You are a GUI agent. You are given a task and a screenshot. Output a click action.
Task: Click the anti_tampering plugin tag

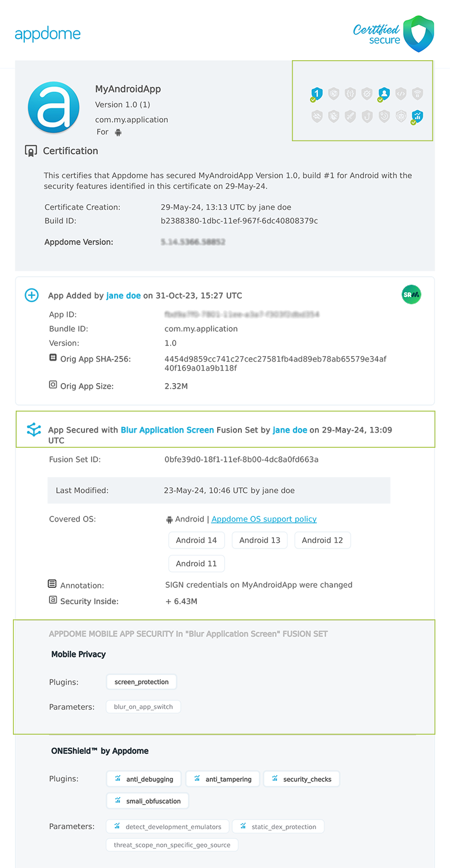[x=223, y=779]
